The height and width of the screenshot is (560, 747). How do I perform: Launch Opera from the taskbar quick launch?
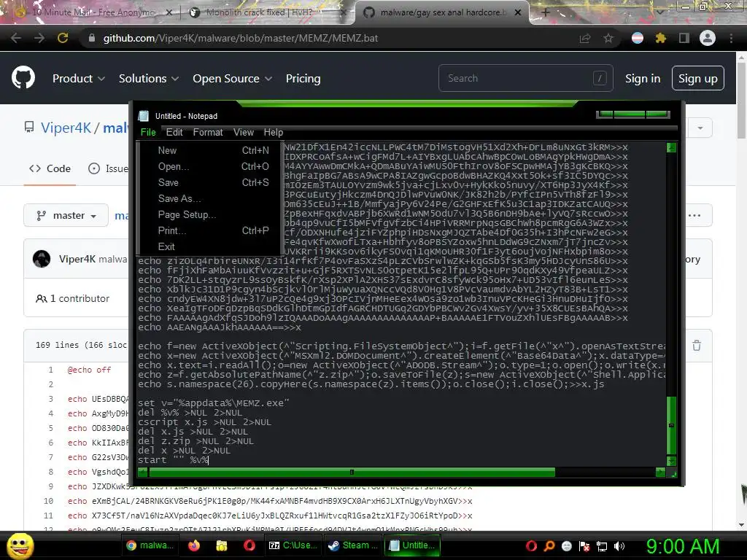pos(249,545)
